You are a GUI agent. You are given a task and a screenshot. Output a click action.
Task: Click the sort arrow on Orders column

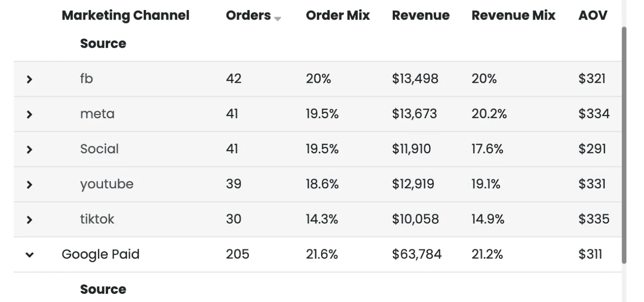[277, 18]
